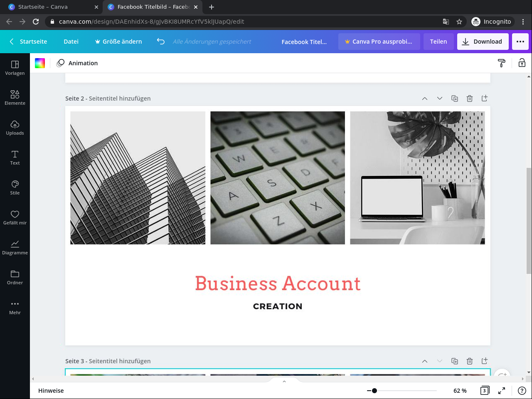Screen dimensions: 532x399
Task: Click the 62 % zoom level
Action: [x=460, y=391]
